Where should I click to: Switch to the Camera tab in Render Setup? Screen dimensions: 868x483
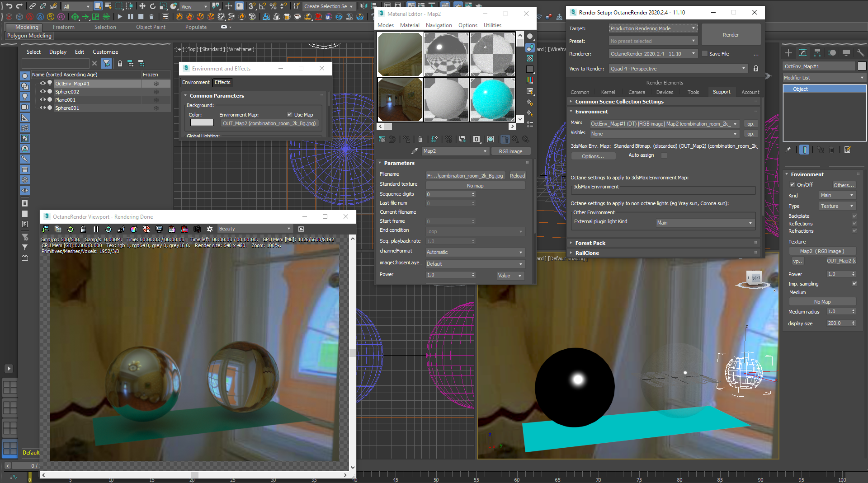tap(637, 92)
